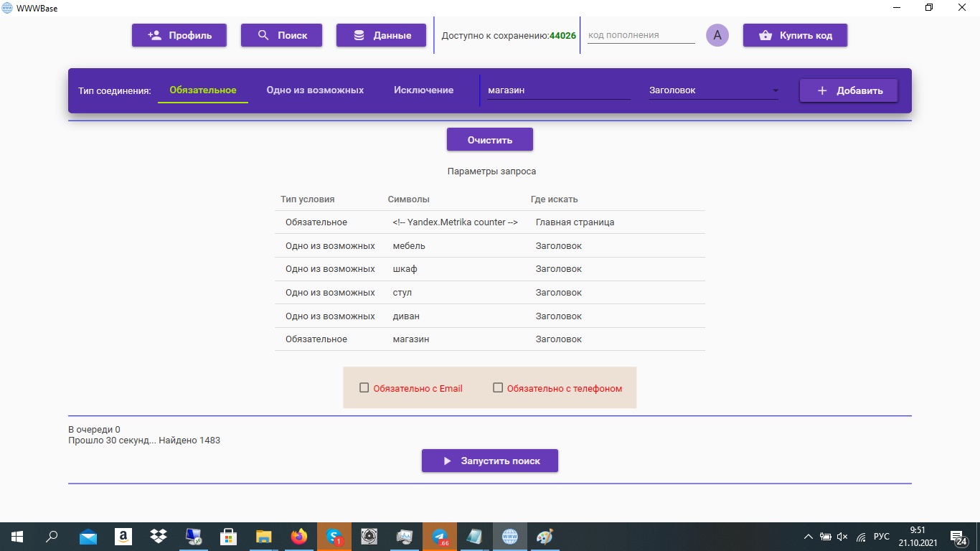980x551 pixels.
Task: Select the Обязательное connection type tab
Action: [x=203, y=90]
